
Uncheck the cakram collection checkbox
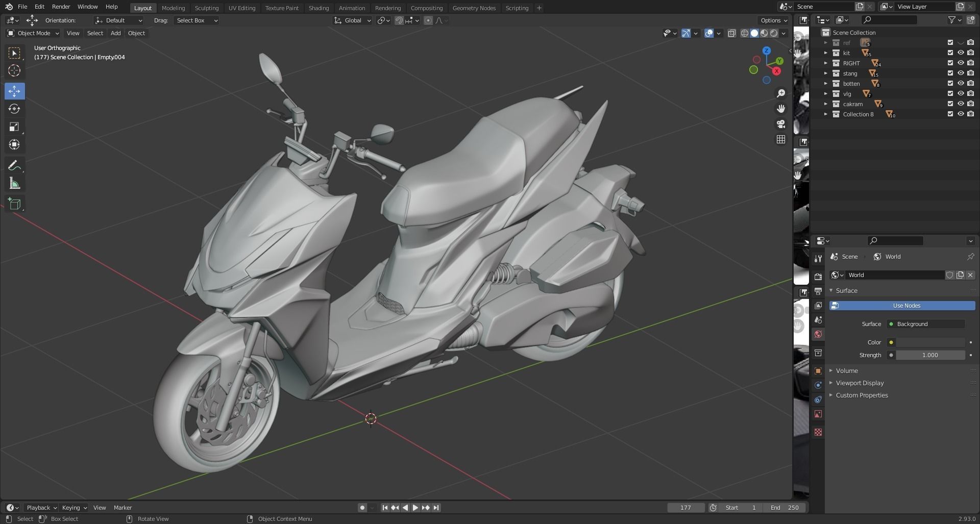[x=950, y=104]
